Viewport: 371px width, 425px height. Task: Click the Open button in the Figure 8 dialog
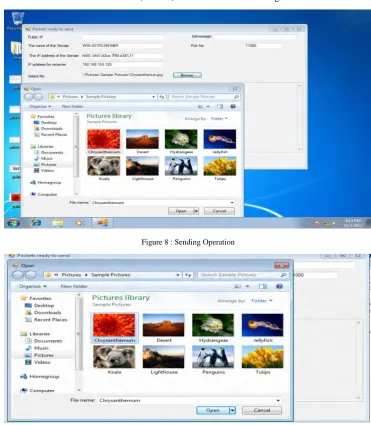[x=181, y=211]
